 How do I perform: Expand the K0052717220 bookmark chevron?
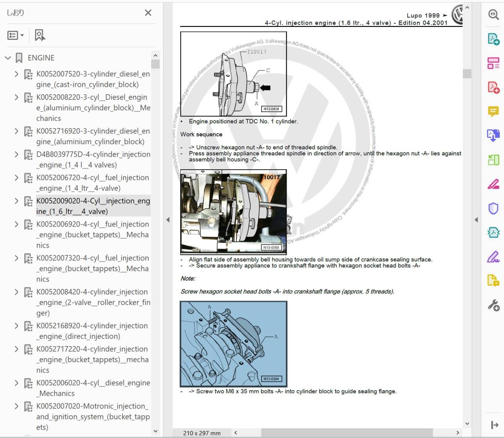pyautogui.click(x=16, y=349)
